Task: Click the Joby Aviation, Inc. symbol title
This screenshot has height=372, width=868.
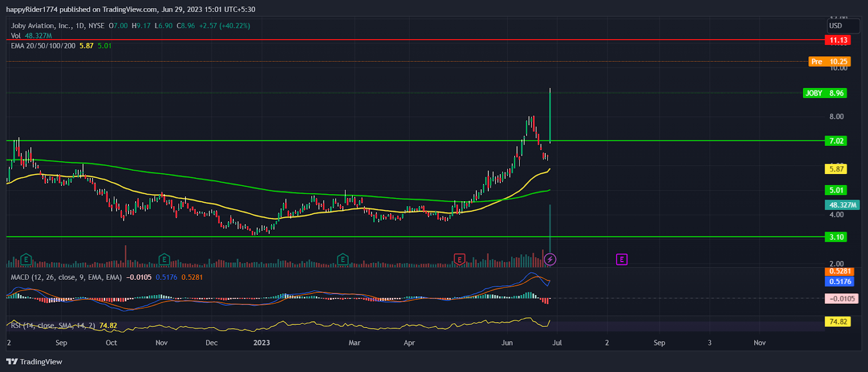Action: click(x=41, y=25)
